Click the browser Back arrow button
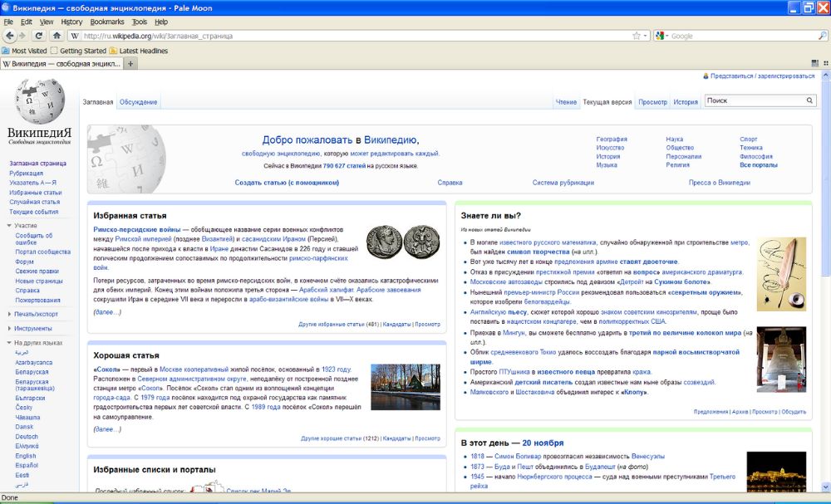This screenshot has height=504, width=831. pyautogui.click(x=9, y=36)
